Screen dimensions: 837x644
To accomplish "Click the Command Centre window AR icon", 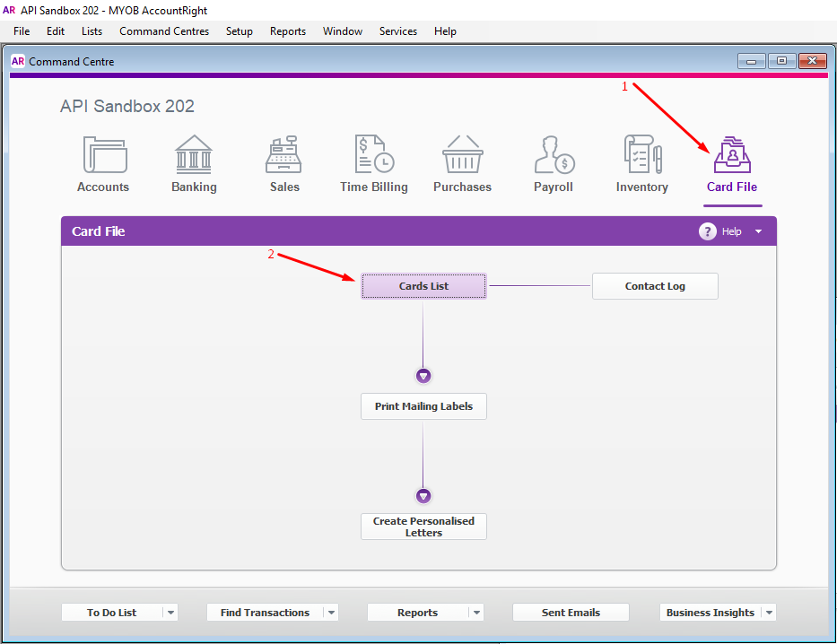I will click(18, 61).
